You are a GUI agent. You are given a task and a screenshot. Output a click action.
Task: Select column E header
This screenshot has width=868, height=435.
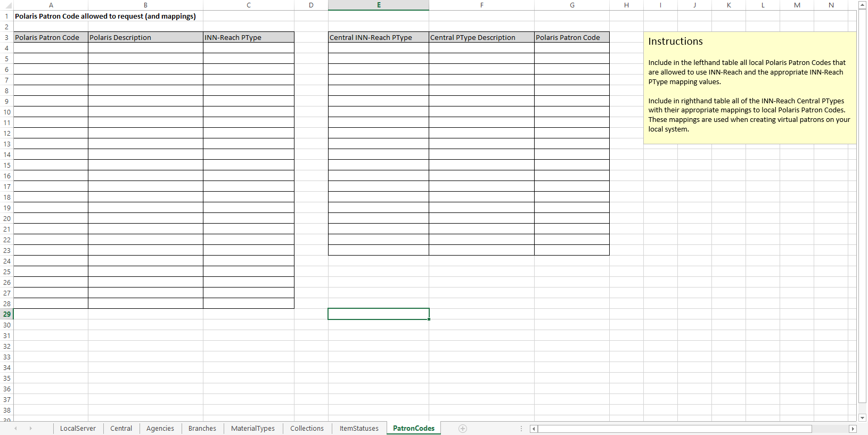click(x=379, y=5)
